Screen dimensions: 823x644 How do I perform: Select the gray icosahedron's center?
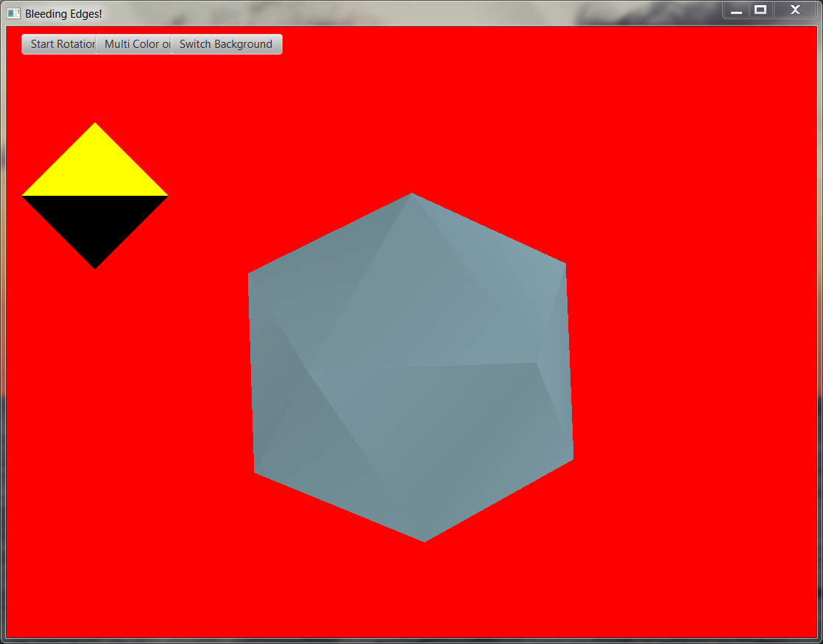tap(411, 368)
